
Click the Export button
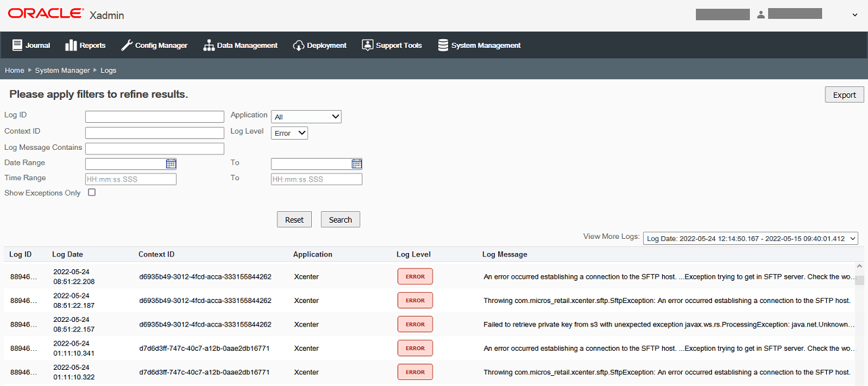(x=844, y=94)
